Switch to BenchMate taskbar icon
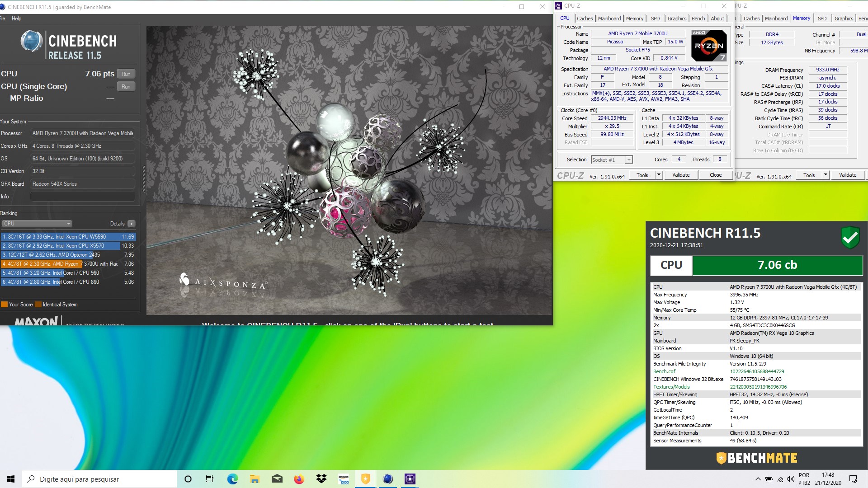The width and height of the screenshot is (868, 488). pos(366,479)
